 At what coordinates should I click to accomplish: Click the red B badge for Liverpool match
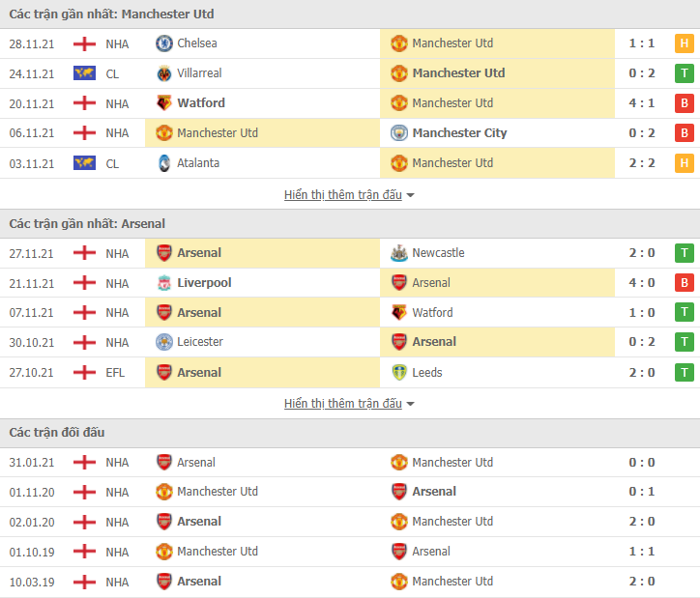[684, 283]
